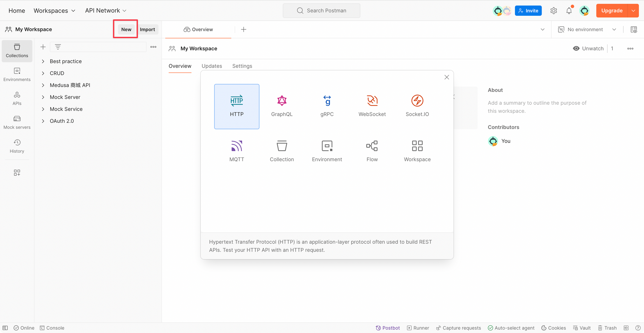Viewport: 644px width, 333px height.
Task: Open the Workspaces dropdown menu
Action: coord(54,11)
